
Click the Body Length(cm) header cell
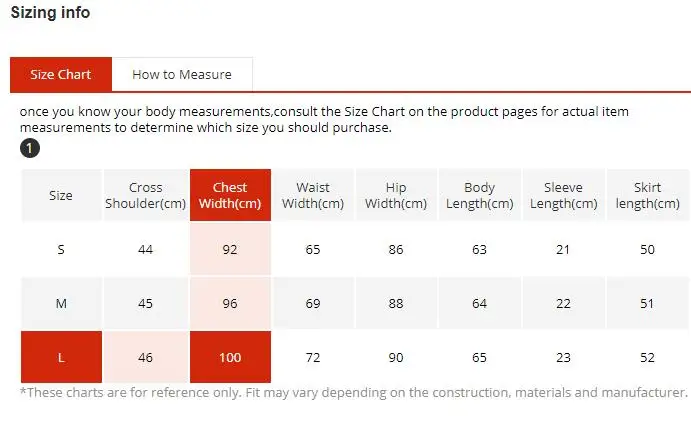point(479,195)
